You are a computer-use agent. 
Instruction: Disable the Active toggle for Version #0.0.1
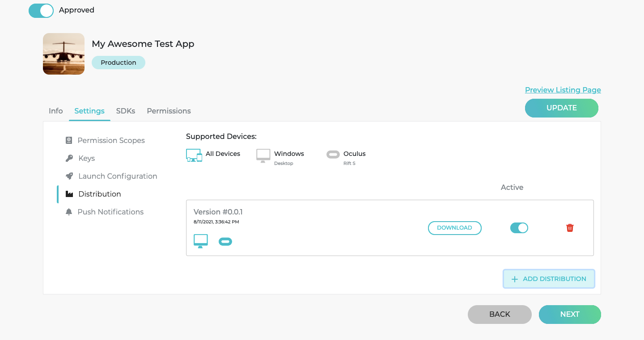coord(519,228)
